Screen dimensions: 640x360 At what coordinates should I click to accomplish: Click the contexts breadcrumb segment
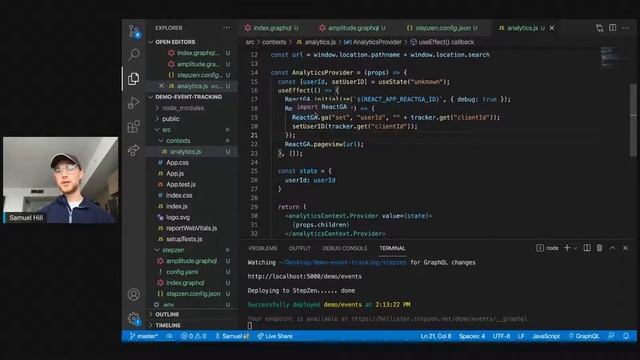point(274,42)
